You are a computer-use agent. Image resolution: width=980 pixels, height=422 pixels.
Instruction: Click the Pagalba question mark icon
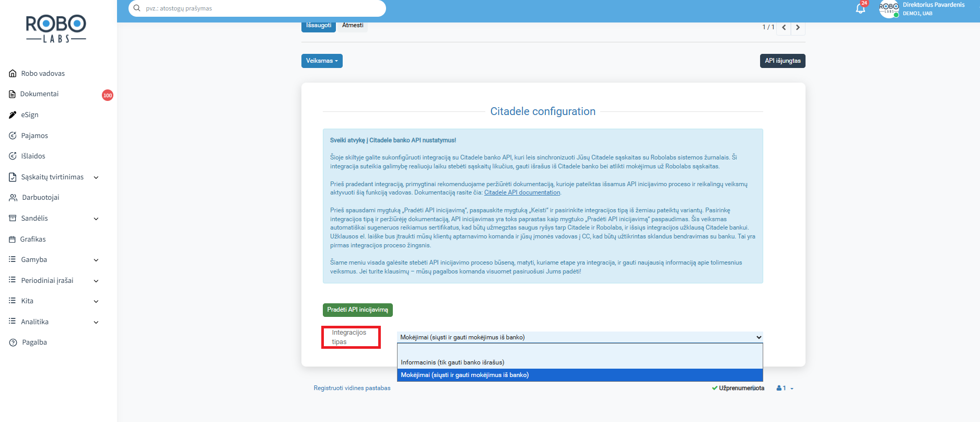tap(13, 343)
